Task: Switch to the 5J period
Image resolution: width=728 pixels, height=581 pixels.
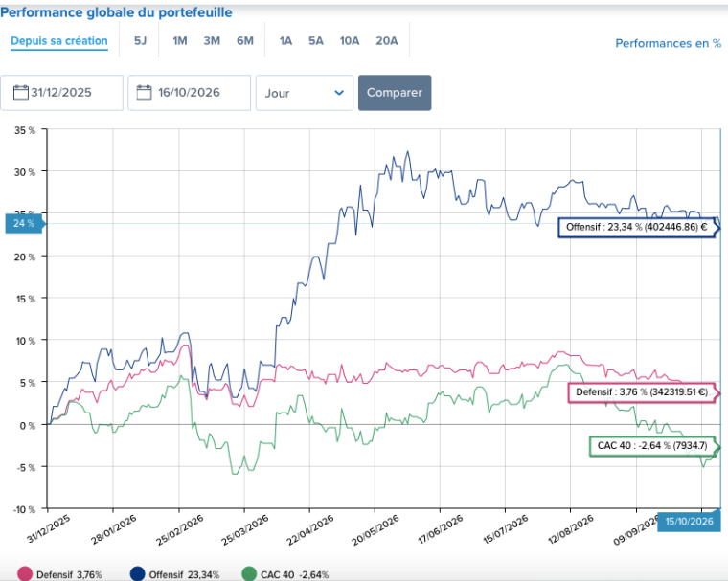Action: pos(140,41)
